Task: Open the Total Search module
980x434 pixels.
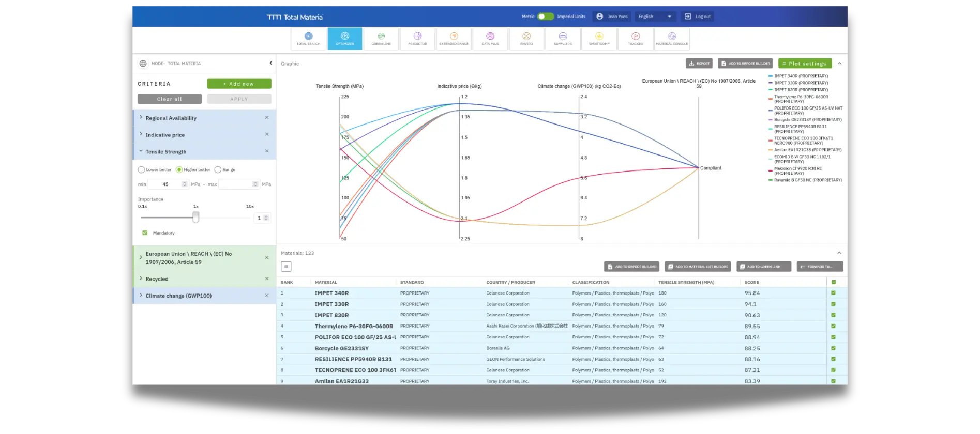Action: (308, 39)
